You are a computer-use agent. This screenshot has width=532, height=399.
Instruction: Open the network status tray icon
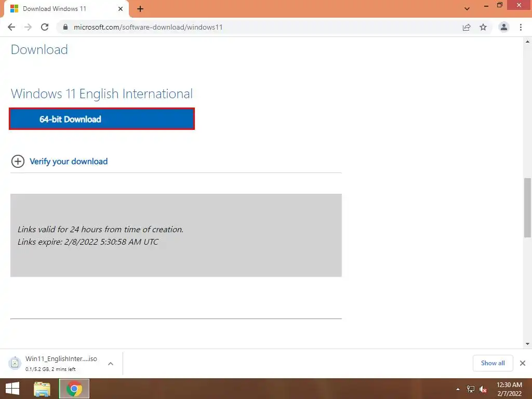471,389
